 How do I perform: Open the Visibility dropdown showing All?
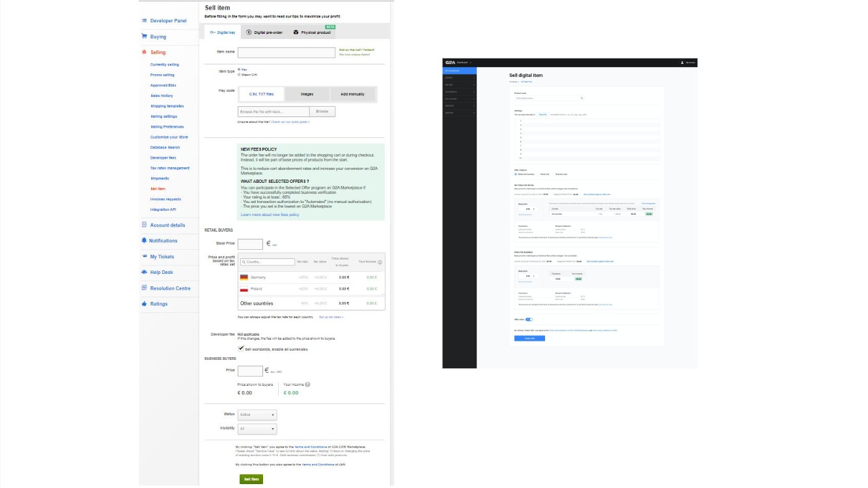pos(257,428)
